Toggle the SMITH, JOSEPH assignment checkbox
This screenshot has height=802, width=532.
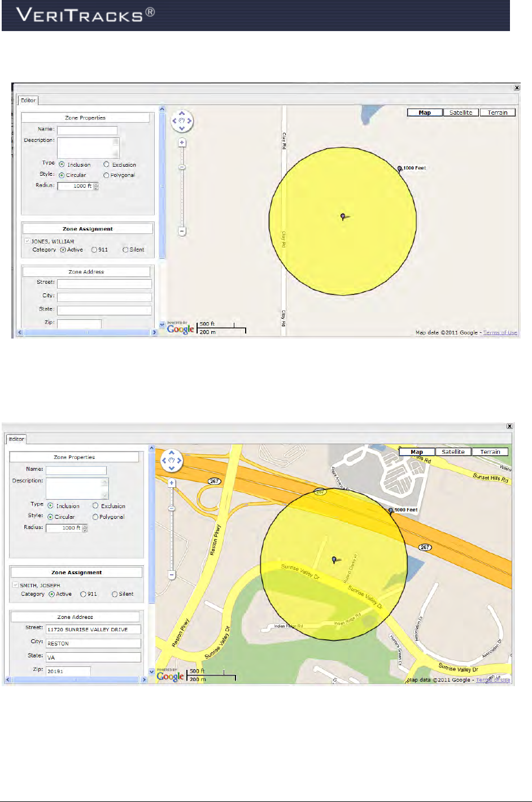click(x=15, y=585)
